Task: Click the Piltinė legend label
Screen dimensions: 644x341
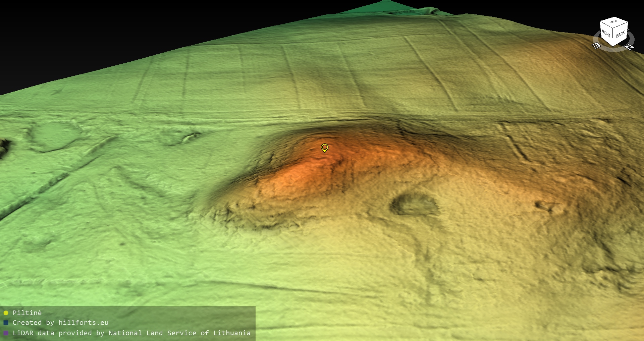Action: pos(27,313)
